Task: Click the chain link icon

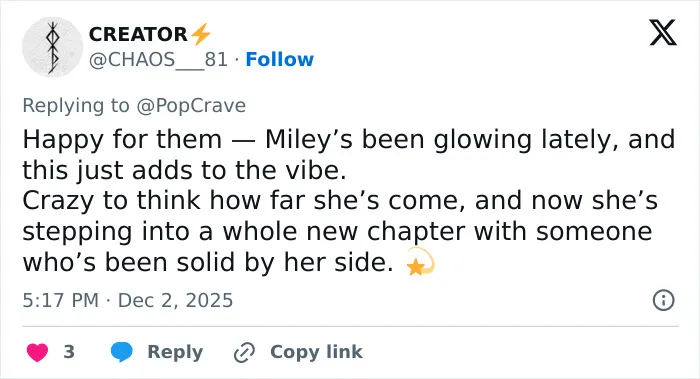Action: [x=245, y=352]
